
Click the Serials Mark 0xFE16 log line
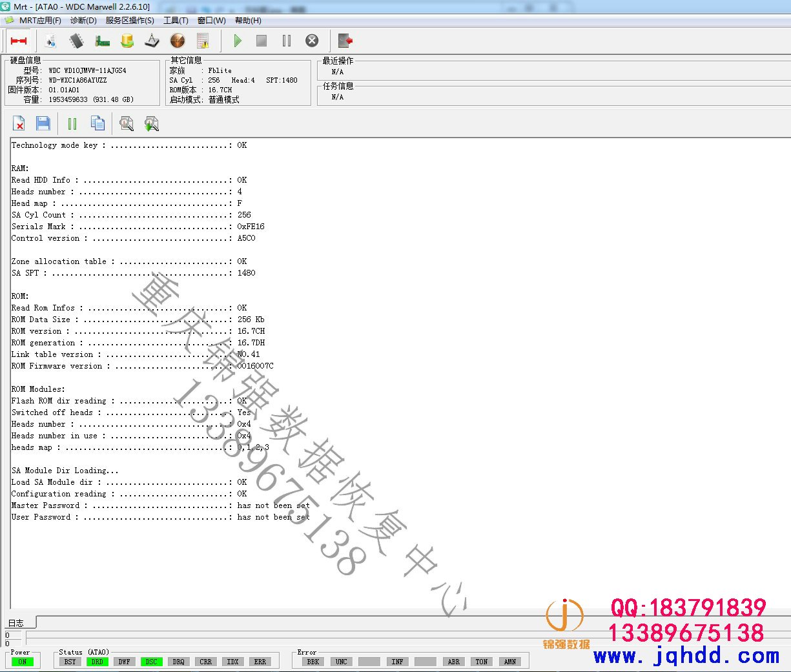coord(138,227)
